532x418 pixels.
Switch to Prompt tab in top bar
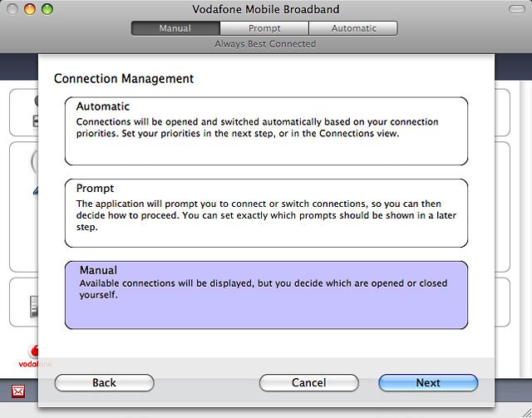[264, 28]
